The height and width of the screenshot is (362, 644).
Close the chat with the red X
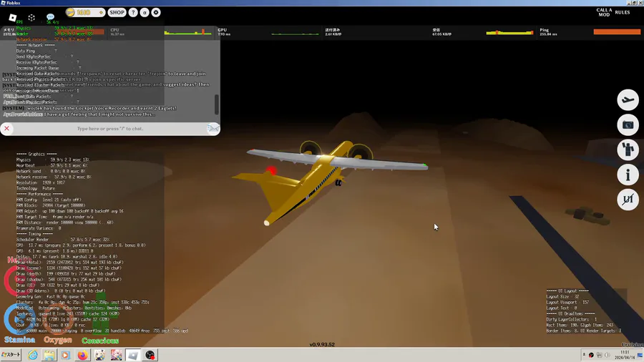pos(7,129)
